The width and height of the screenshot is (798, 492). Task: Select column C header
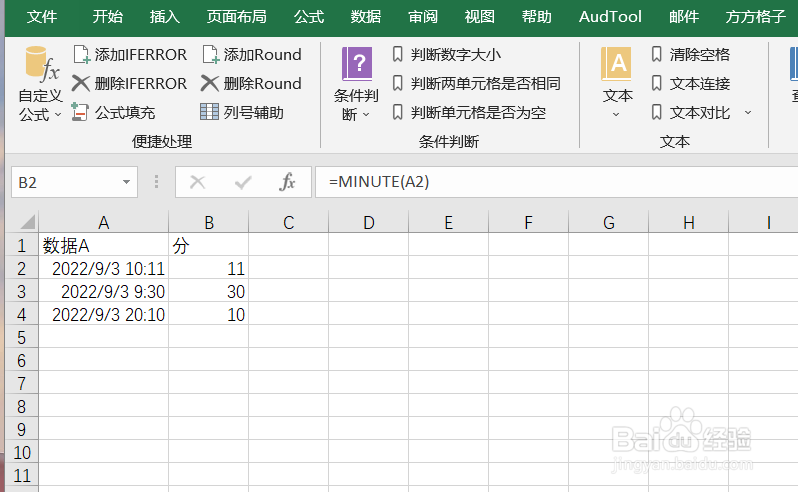(x=289, y=222)
